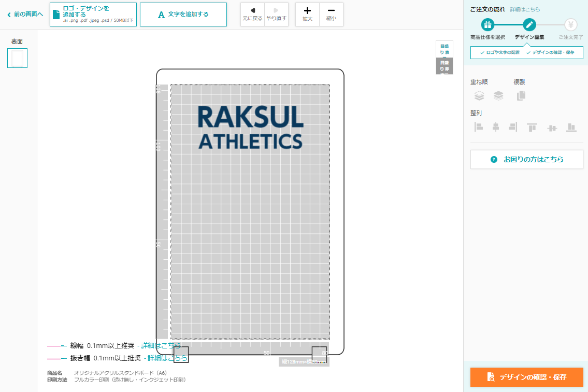The height and width of the screenshot is (392, 588).
Task: Click the 商品仕様を選択 step label
Action: (487, 37)
